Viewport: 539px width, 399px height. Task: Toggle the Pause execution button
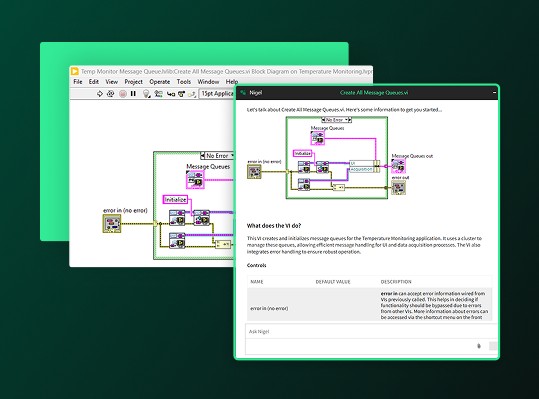tap(133, 93)
